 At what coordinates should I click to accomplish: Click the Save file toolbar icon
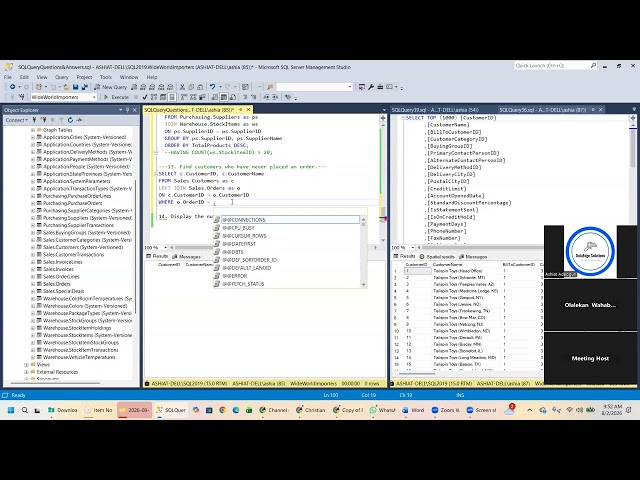76,87
